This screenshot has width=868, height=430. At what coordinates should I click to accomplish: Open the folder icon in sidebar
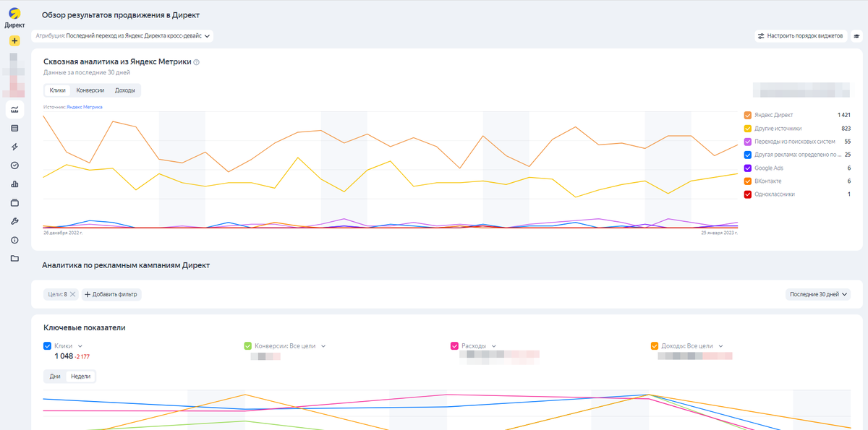coord(14,258)
